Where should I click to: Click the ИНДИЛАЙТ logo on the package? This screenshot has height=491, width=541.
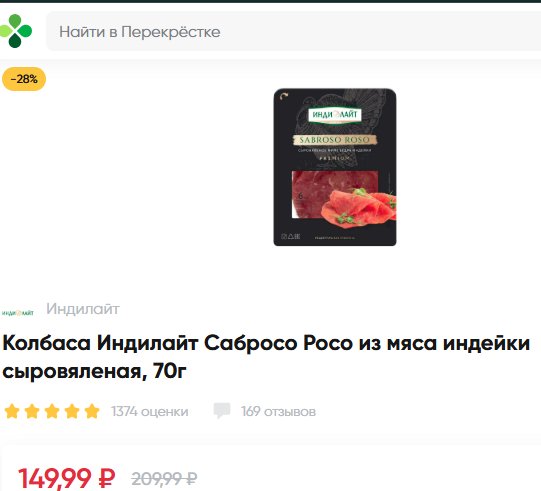tap(335, 115)
